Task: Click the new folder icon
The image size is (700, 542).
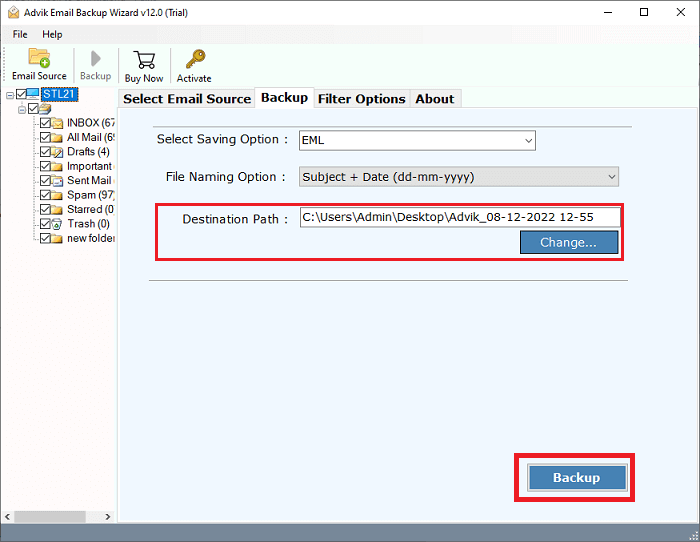Action: (57, 238)
